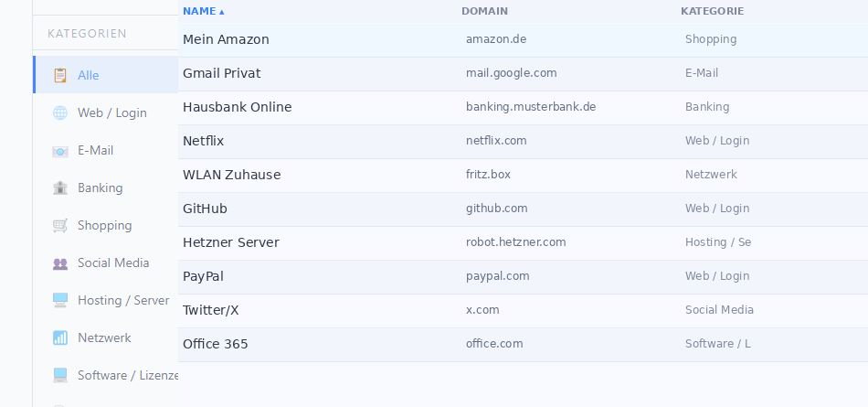Screen dimensions: 868x407
Task: Click the bank building icon for Banking
Action: tap(60, 188)
